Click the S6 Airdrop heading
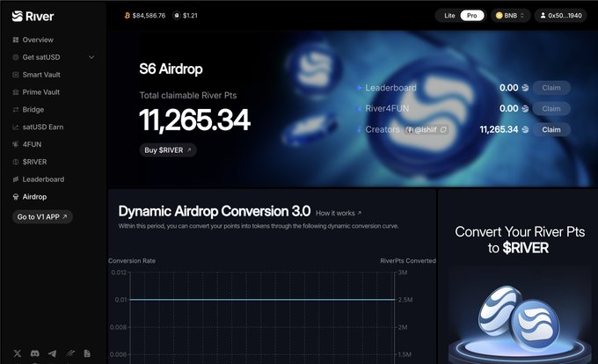The width and height of the screenshot is (598, 364). click(x=171, y=69)
